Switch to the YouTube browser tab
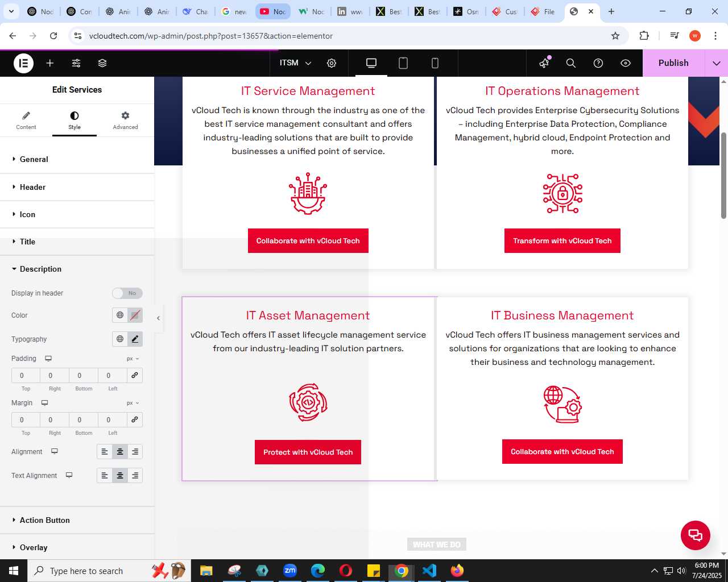The width and height of the screenshot is (728, 582). click(x=272, y=11)
